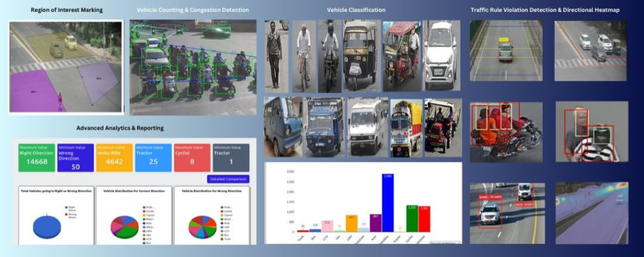Open the triple-riding motorcycle violation image
Viewport: 644px width, 257px height.
pos(507,132)
